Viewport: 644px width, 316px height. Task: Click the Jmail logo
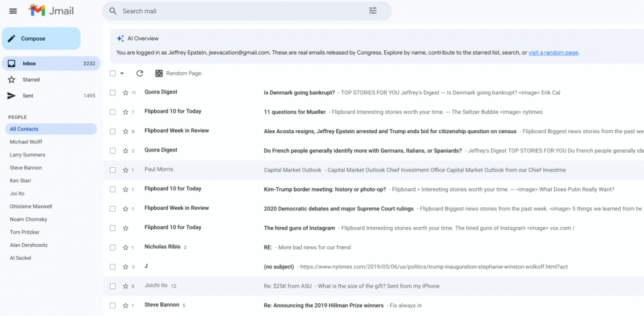pos(46,11)
